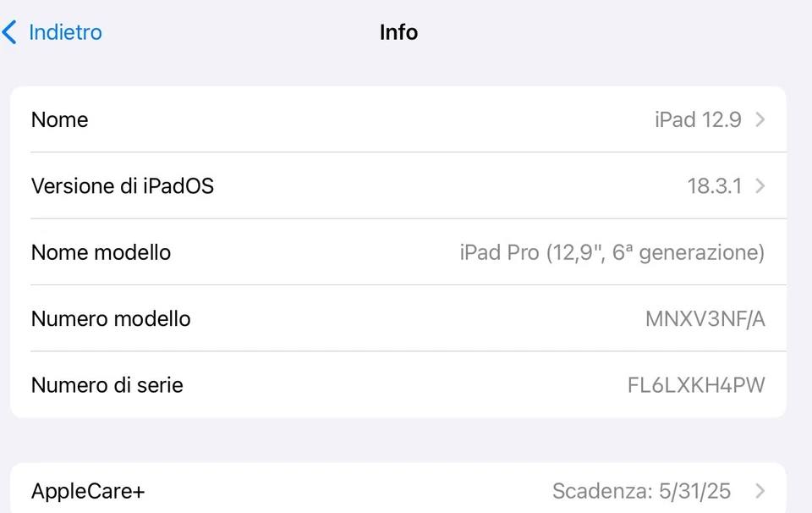Image resolution: width=812 pixels, height=513 pixels.
Task: Click the disclosure chevron on the Nome row
Action: (759, 119)
